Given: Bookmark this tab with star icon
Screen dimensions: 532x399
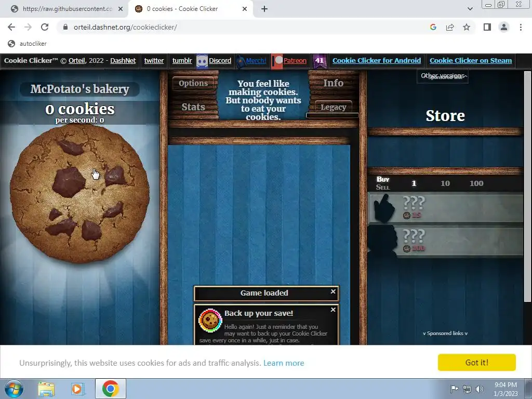Looking at the screenshot, I should [x=467, y=27].
